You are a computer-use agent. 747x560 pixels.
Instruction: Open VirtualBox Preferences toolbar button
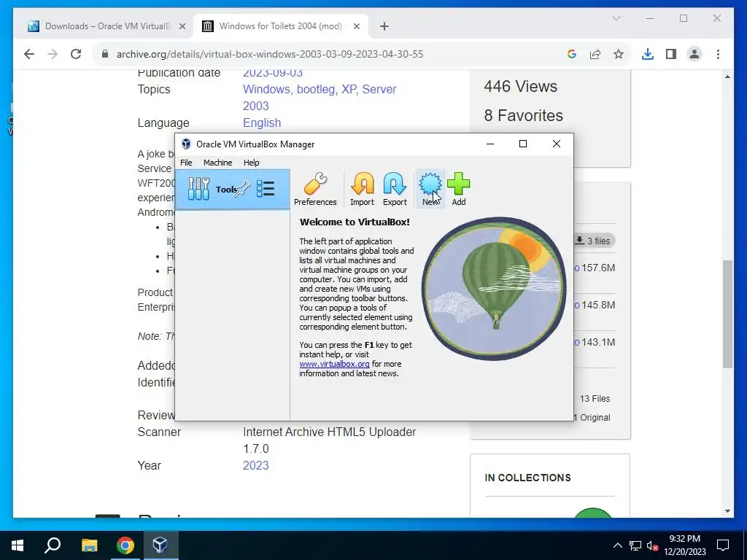(x=315, y=189)
